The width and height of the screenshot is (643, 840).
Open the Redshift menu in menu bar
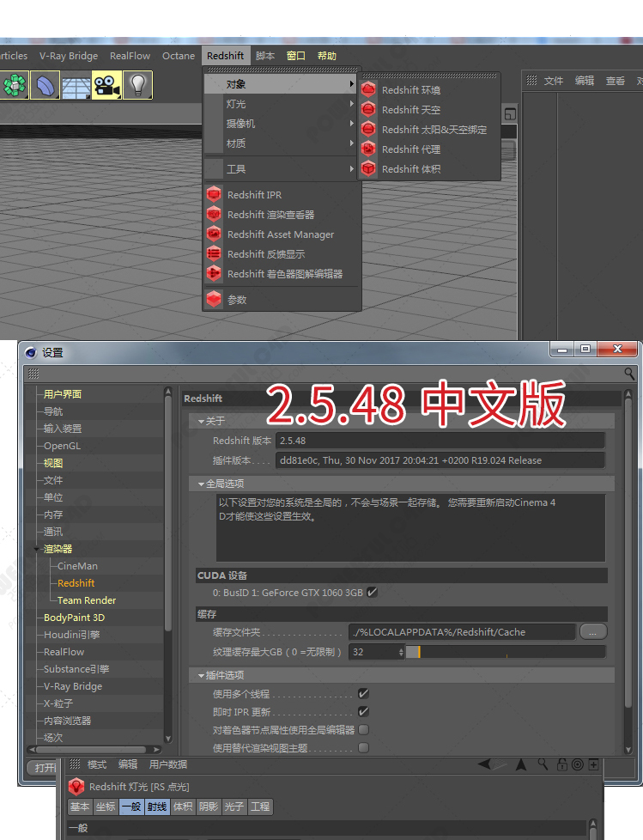click(x=226, y=56)
